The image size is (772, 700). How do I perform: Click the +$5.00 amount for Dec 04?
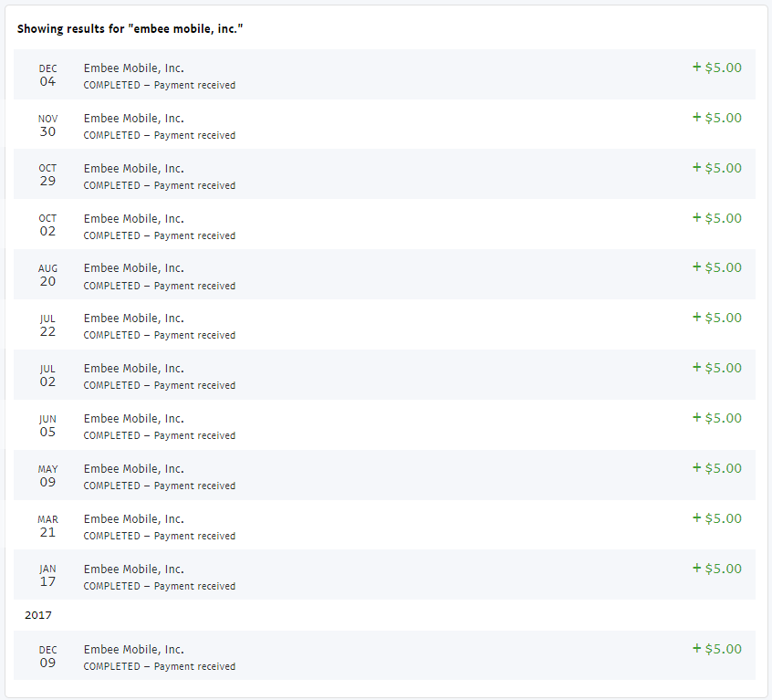[717, 68]
